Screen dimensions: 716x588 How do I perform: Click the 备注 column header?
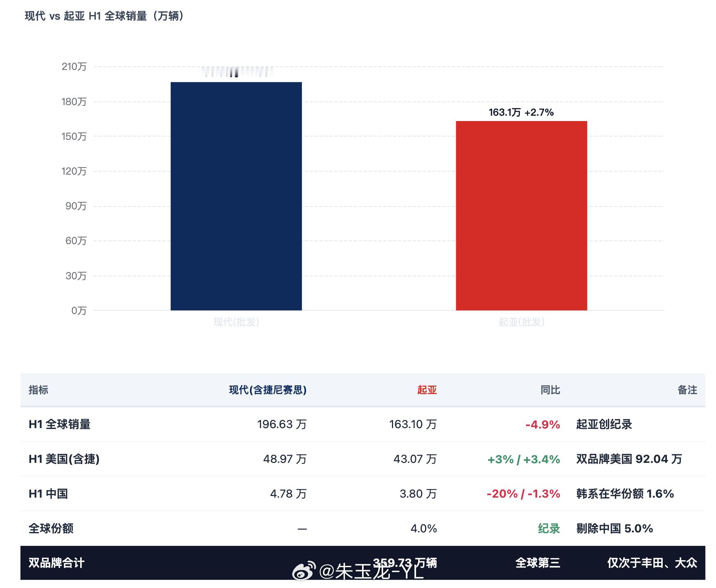coord(687,390)
